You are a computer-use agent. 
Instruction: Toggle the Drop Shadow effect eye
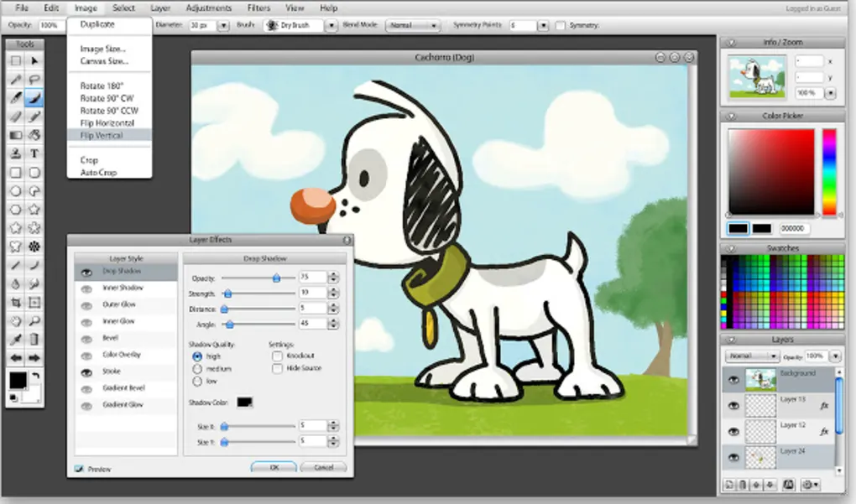[86, 273]
